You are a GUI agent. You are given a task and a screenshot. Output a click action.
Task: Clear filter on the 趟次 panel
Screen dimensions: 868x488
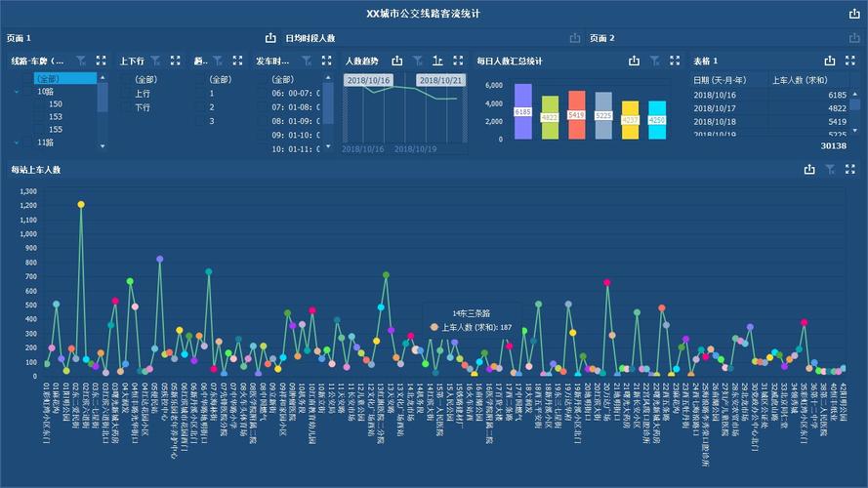pyautogui.click(x=218, y=61)
